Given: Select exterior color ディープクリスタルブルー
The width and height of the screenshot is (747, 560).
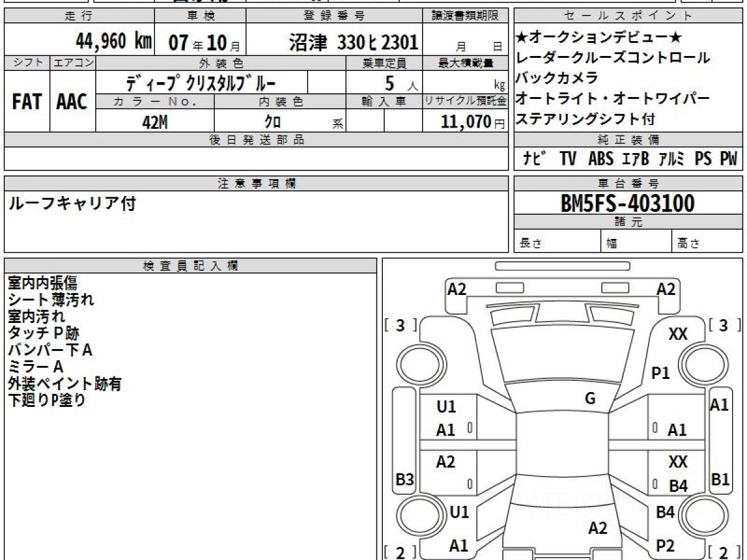Looking at the screenshot, I should pyautogui.click(x=201, y=83).
